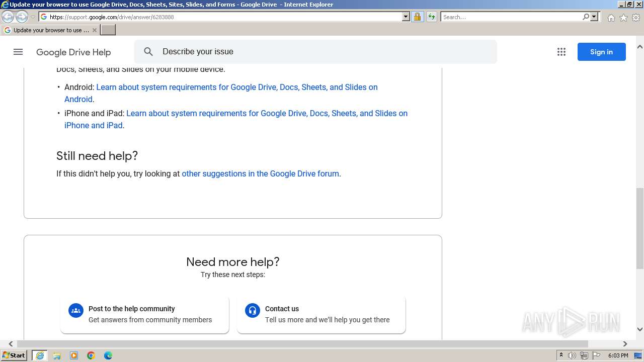Open the Tools gear icon
The width and height of the screenshot is (644, 362).
[636, 18]
